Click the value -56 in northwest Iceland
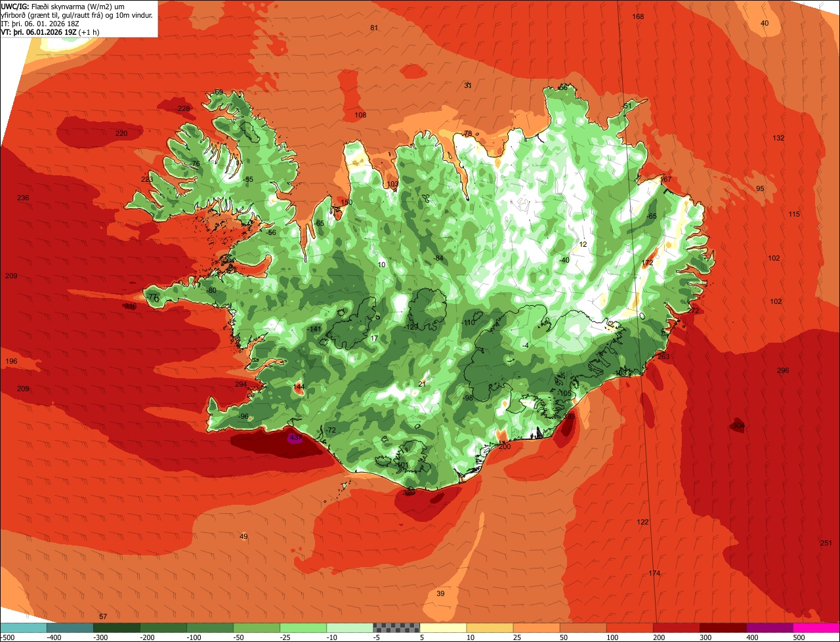Image resolution: width=840 pixels, height=642 pixels. click(271, 232)
